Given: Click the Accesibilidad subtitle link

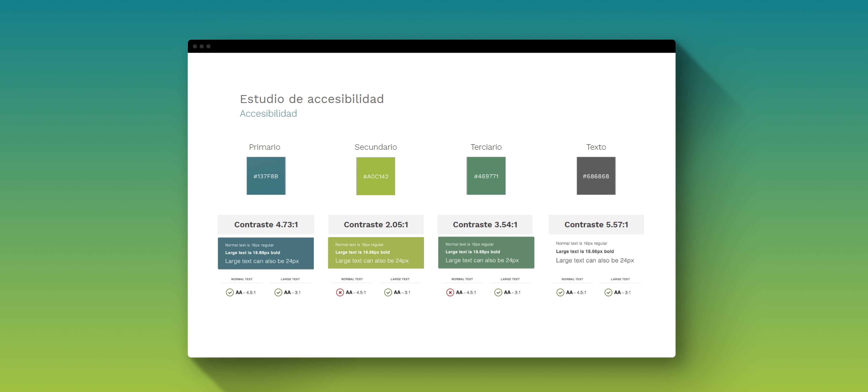Looking at the screenshot, I should coord(268,113).
